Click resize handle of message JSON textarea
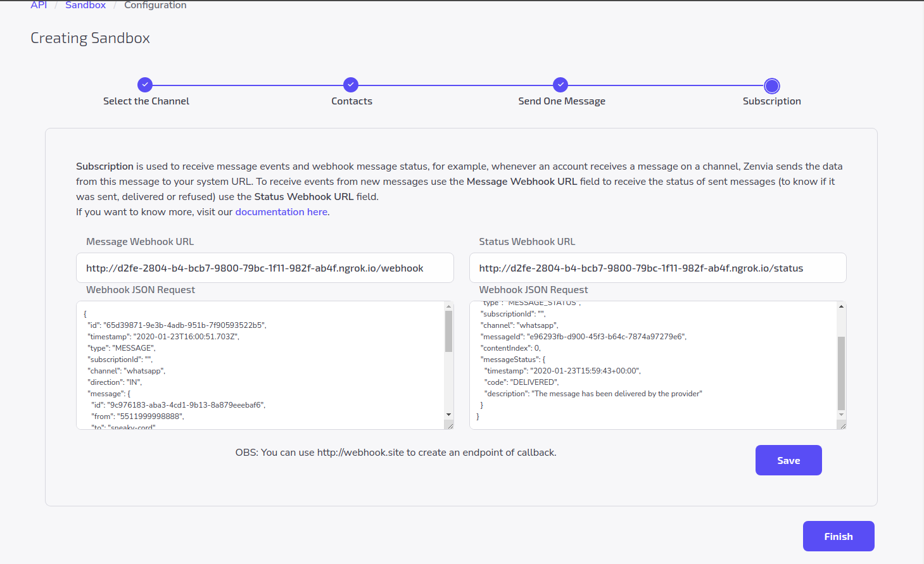This screenshot has width=924, height=564. click(450, 425)
